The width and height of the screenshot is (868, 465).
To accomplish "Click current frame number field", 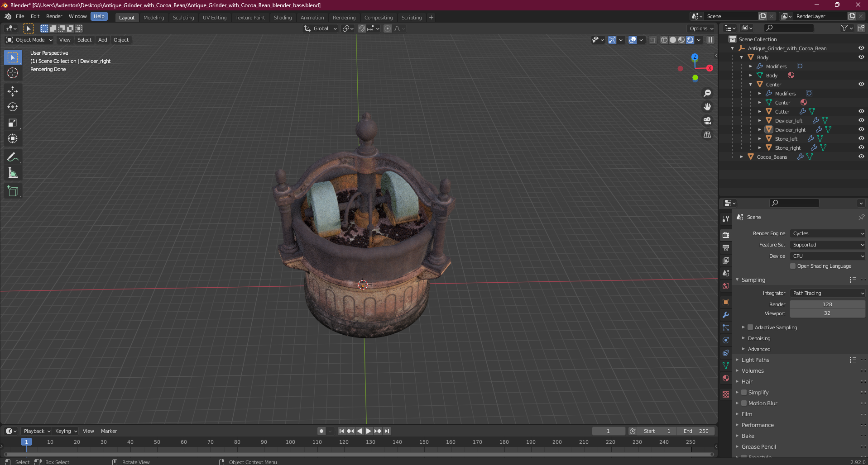I will [608, 431].
